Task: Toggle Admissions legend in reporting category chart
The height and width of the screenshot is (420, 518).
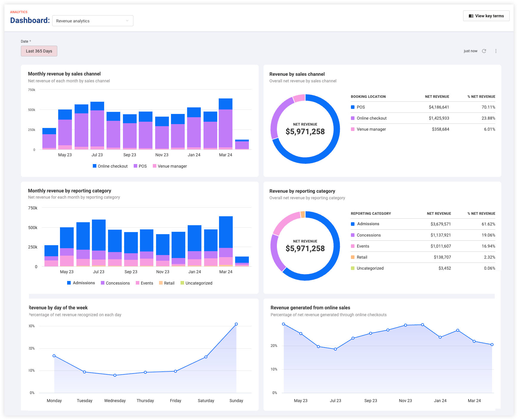Action: pyautogui.click(x=81, y=283)
